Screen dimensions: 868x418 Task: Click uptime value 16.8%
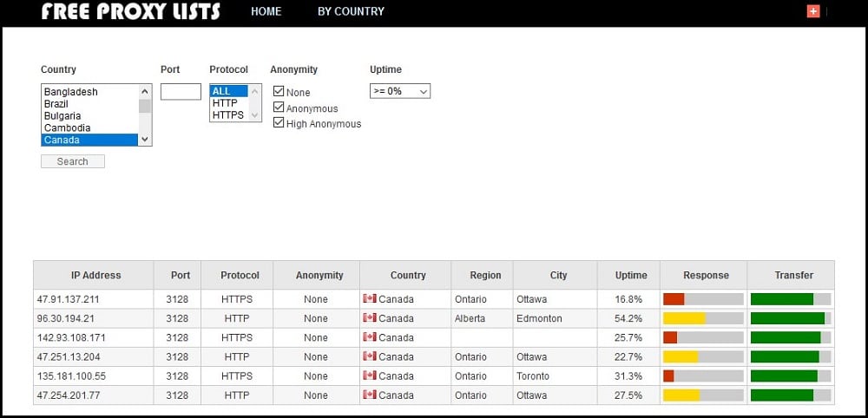[x=628, y=299]
